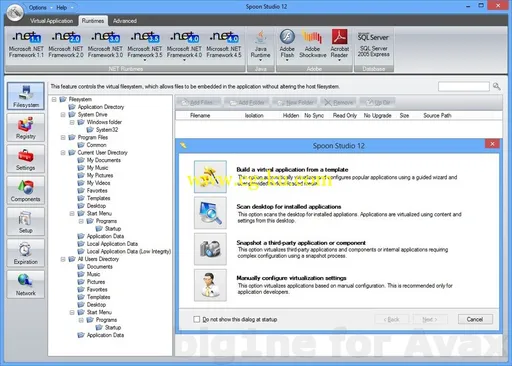This screenshot has width=512, height=366.
Task: Collapse the System Drive tree node
Action: pos(63,115)
